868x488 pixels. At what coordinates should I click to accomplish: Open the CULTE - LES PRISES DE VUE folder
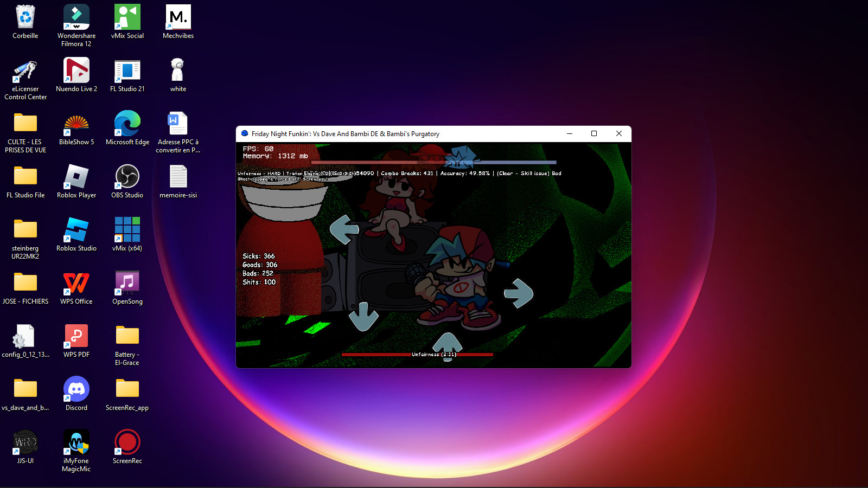[x=25, y=133]
